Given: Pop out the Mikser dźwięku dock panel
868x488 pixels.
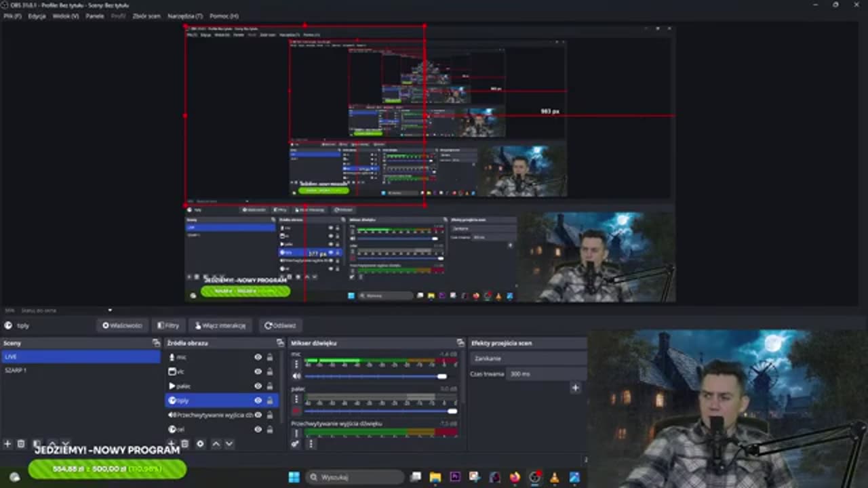Looking at the screenshot, I should click(x=460, y=343).
